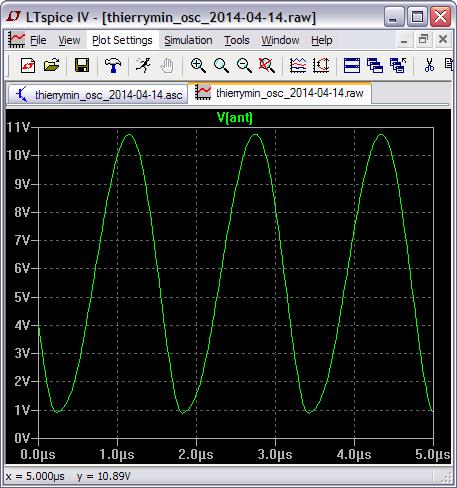Screen dimensions: 457x488
Task: Zoom out with the minus magnifier icon
Action: 244,65
